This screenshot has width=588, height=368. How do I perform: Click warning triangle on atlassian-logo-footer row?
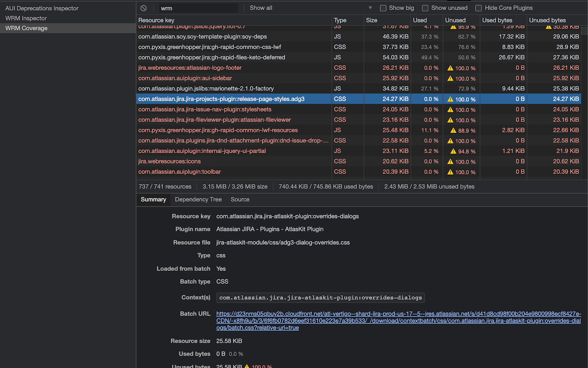[449, 68]
